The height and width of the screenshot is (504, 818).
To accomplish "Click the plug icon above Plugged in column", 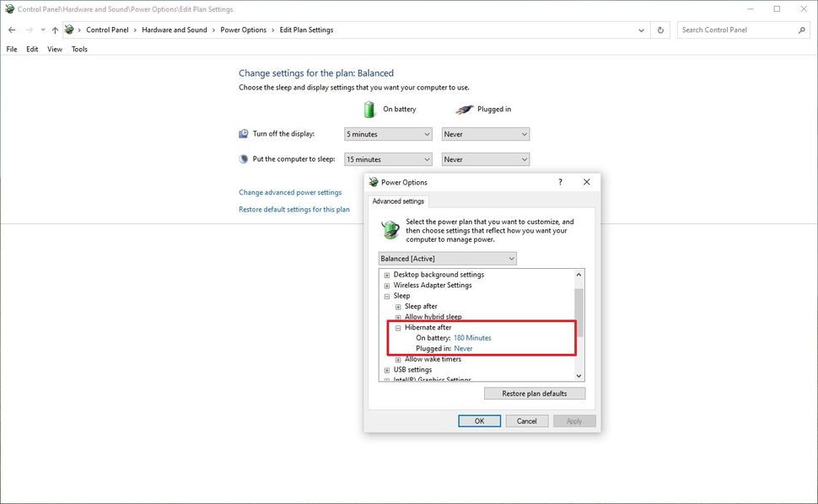I will (x=464, y=109).
